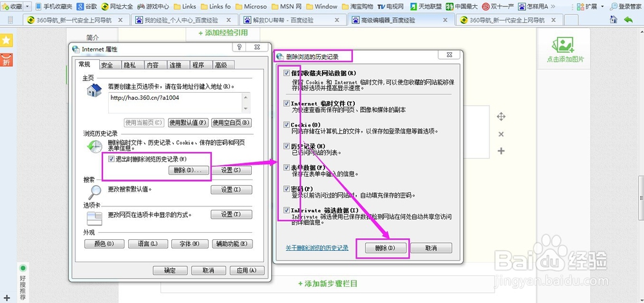The width and height of the screenshot is (644, 303).
Task: Click 添加经验引用 link
Action: tap(223, 33)
